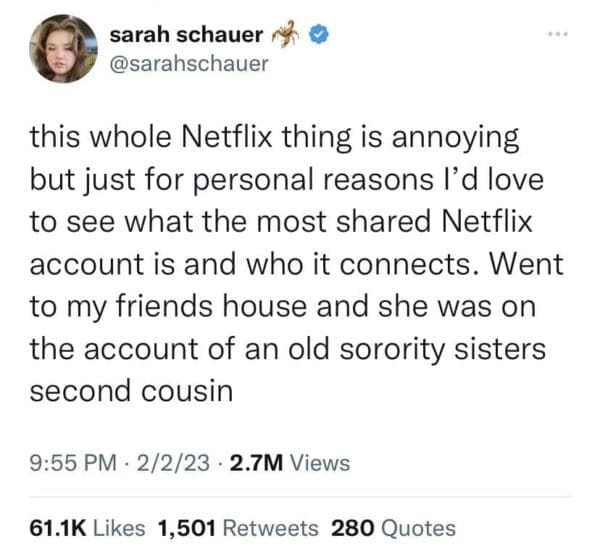Screen dimensions: 600x559
Task: Visit the @sarahschauer handle link
Action: click(189, 63)
